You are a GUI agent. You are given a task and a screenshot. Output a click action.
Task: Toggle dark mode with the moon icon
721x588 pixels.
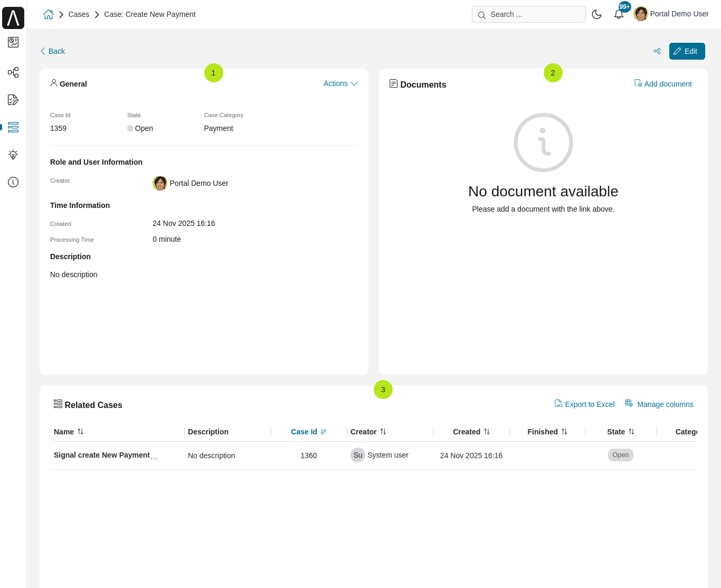[596, 14]
